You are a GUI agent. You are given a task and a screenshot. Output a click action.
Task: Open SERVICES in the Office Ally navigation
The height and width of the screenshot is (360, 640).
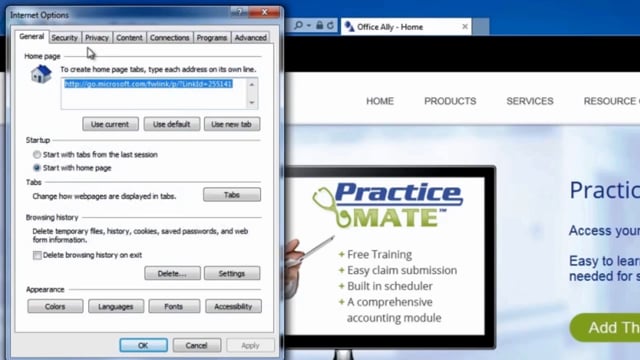pos(530,101)
